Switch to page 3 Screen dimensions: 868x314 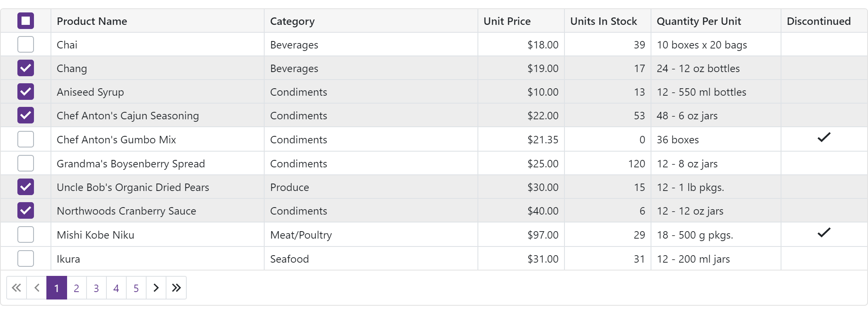(x=96, y=288)
